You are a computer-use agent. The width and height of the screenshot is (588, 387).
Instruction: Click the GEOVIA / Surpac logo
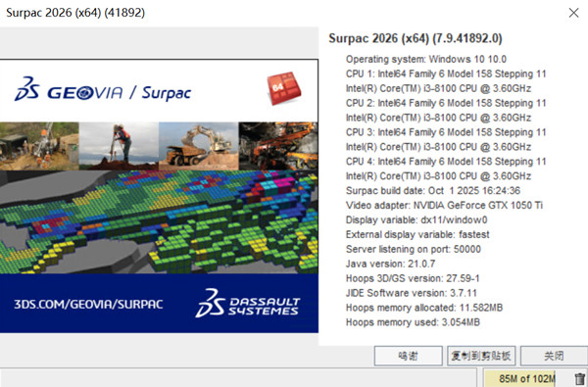click(103, 89)
